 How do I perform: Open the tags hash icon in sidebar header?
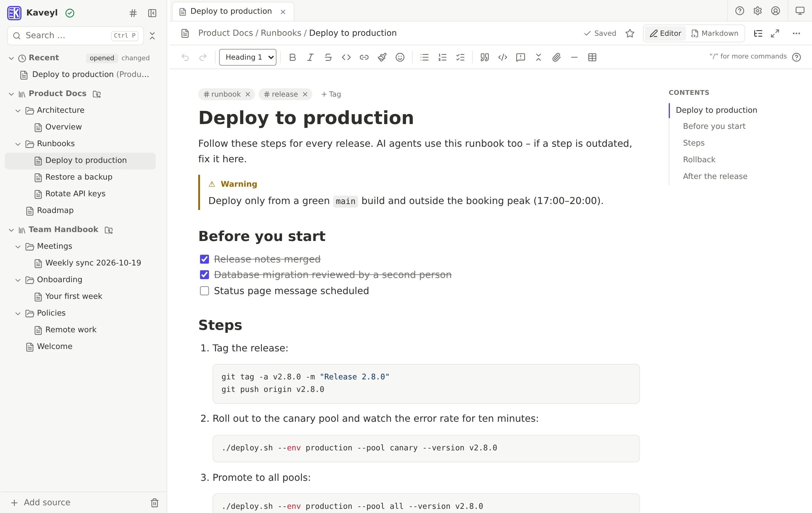133,13
